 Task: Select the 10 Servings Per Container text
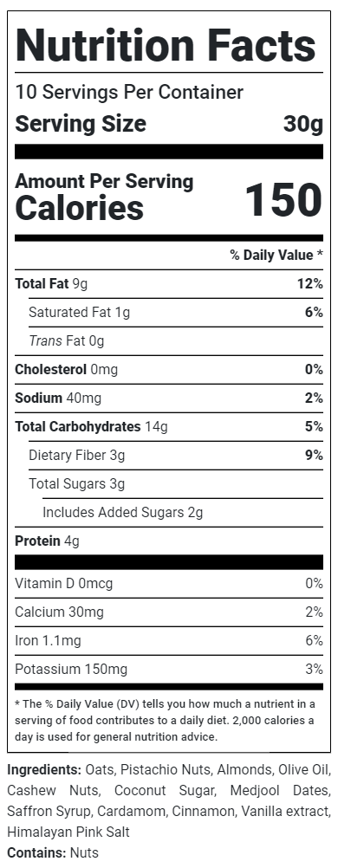tap(129, 93)
